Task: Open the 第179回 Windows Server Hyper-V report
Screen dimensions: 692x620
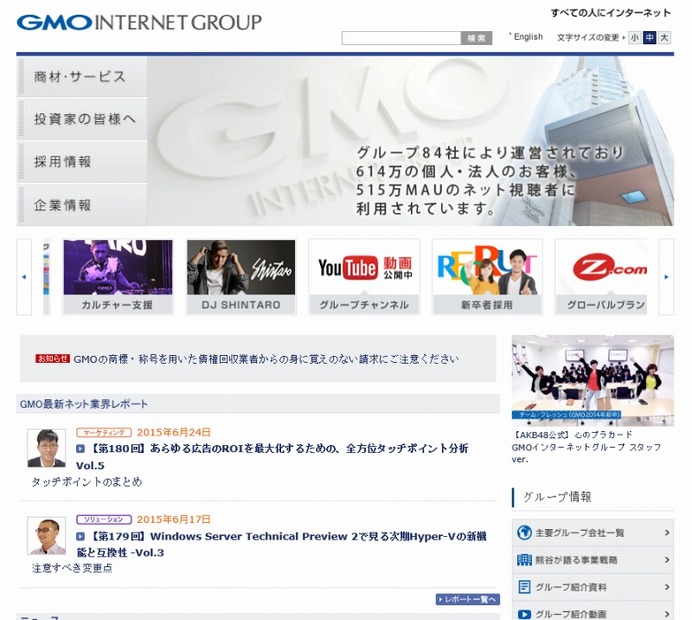Action: coord(281,544)
